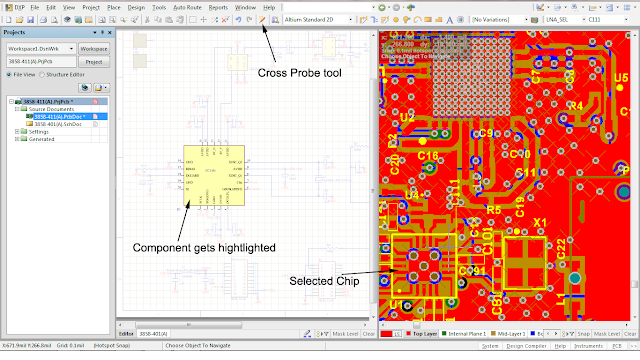Select the Place String (A) tool

click(x=449, y=20)
